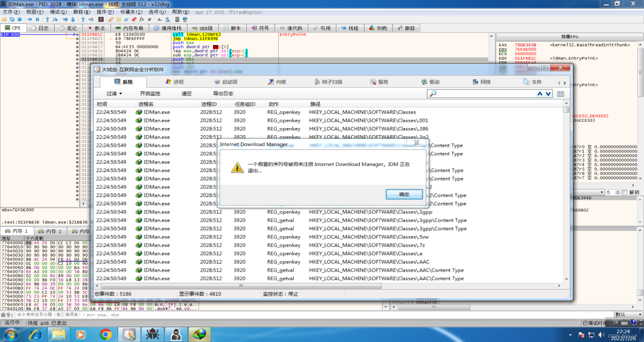The width and height of the screenshot is (644, 342).
Task: Open the bookmarks red toolbar icon
Action: (134, 19)
